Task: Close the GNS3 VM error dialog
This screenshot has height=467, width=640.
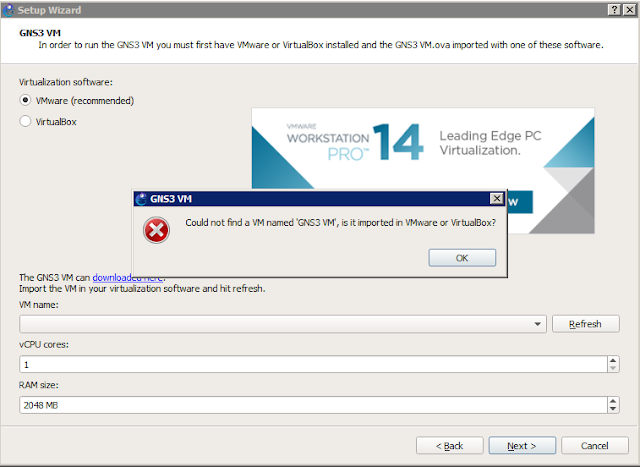Action: 496,198
